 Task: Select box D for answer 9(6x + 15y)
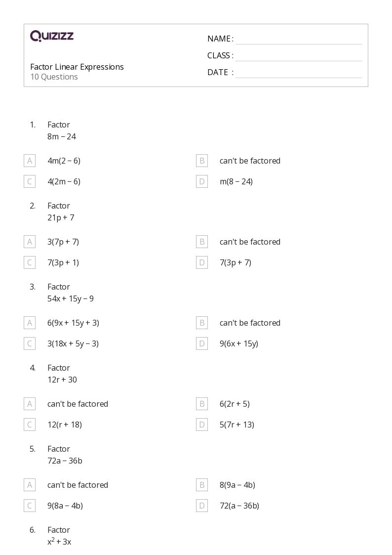pos(201,343)
